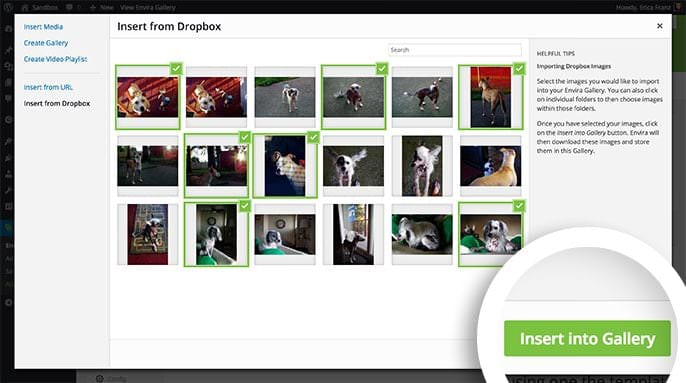
Task: Select Insert from Dropbox in sidebar
Action: pos(57,103)
